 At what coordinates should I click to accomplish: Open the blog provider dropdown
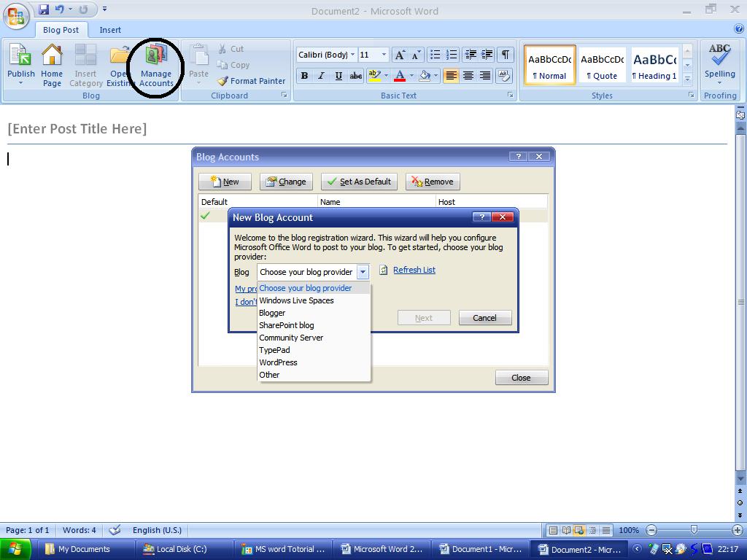(x=363, y=271)
